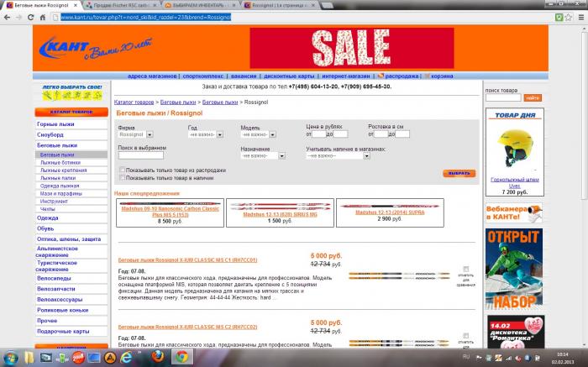Open the 'Фирма' Rossignol dropdown

click(135, 134)
